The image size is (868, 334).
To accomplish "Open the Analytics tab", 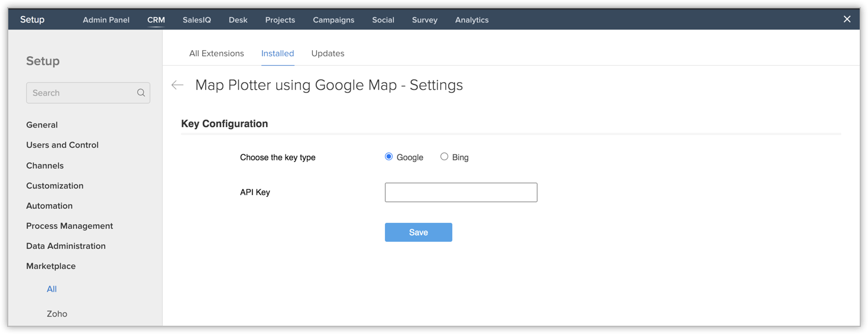I will (472, 20).
